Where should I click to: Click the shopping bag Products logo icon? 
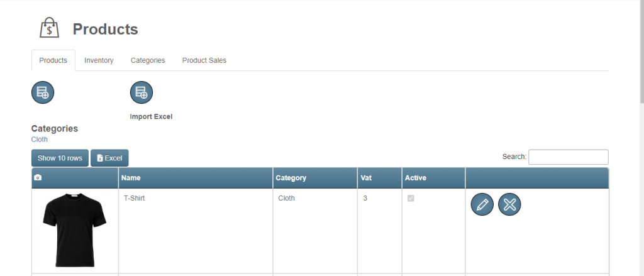point(49,28)
